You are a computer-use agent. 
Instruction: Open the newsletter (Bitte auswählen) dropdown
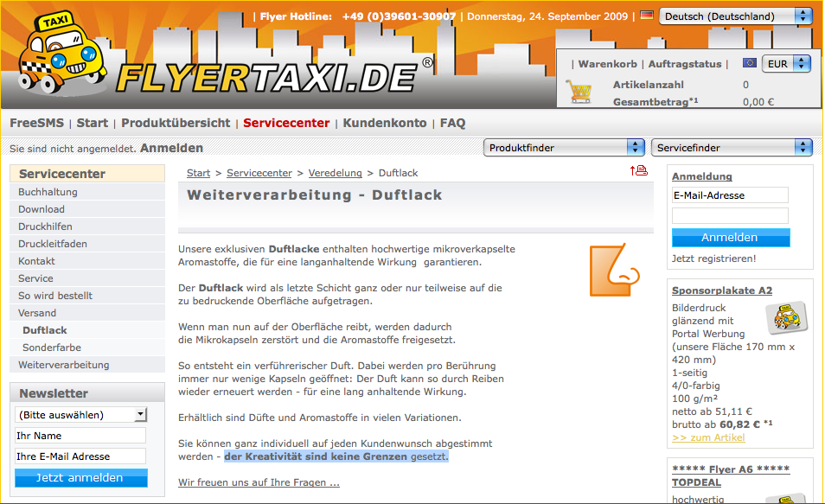point(80,415)
